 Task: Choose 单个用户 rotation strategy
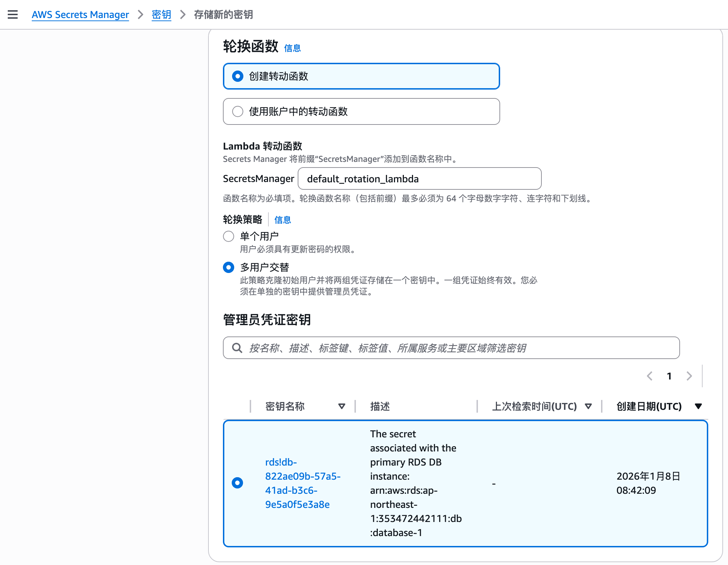point(229,236)
